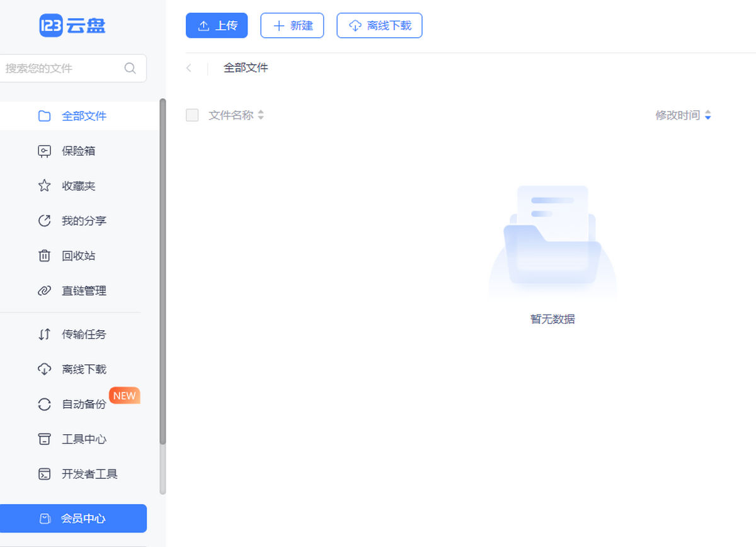Toggle sort order by 修改时间

pyautogui.click(x=684, y=115)
